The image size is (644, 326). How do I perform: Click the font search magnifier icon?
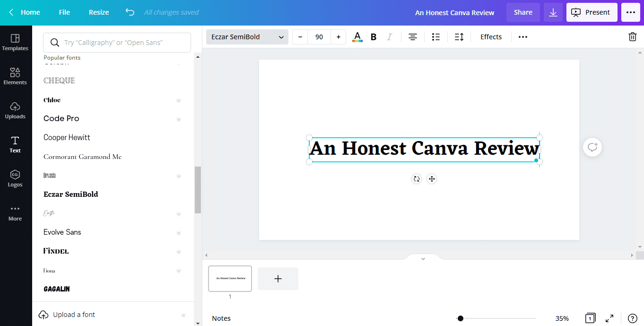click(55, 43)
